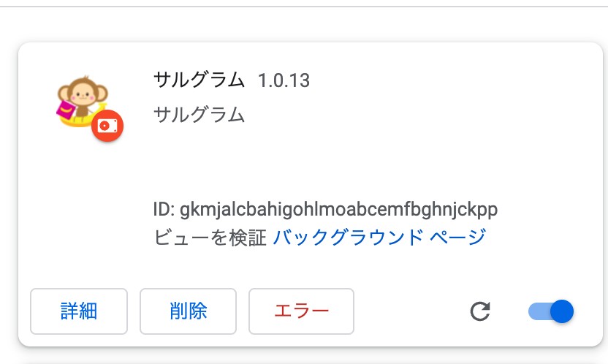
Task: Open the バックグラウンド ページ link
Action: tap(379, 237)
